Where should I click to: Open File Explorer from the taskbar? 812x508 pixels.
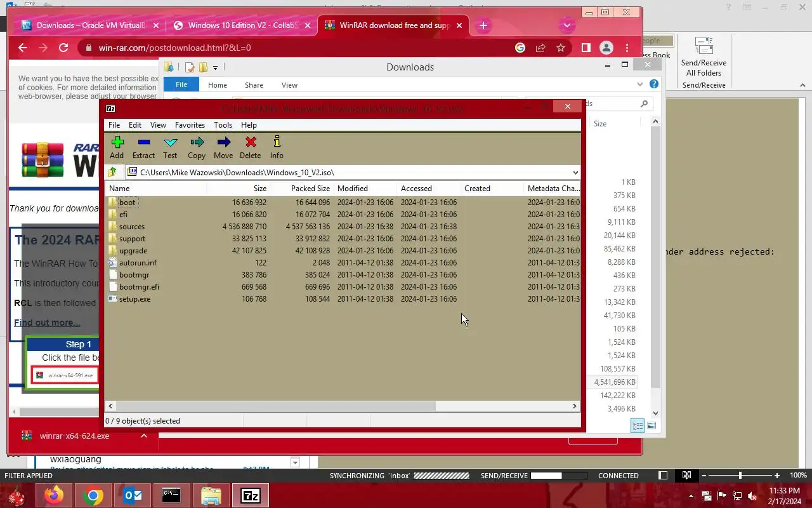coord(211,495)
